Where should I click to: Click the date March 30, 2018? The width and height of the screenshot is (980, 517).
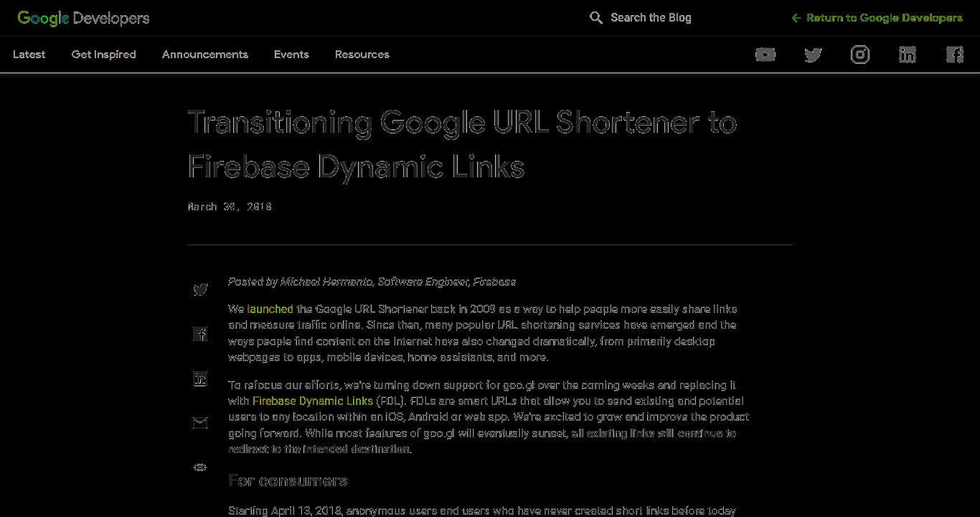coord(230,207)
